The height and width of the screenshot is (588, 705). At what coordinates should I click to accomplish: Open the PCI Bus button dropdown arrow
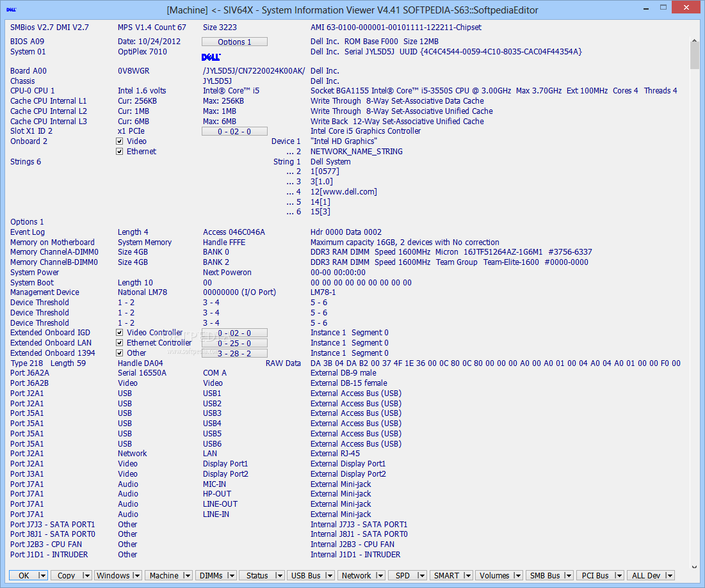pyautogui.click(x=618, y=575)
